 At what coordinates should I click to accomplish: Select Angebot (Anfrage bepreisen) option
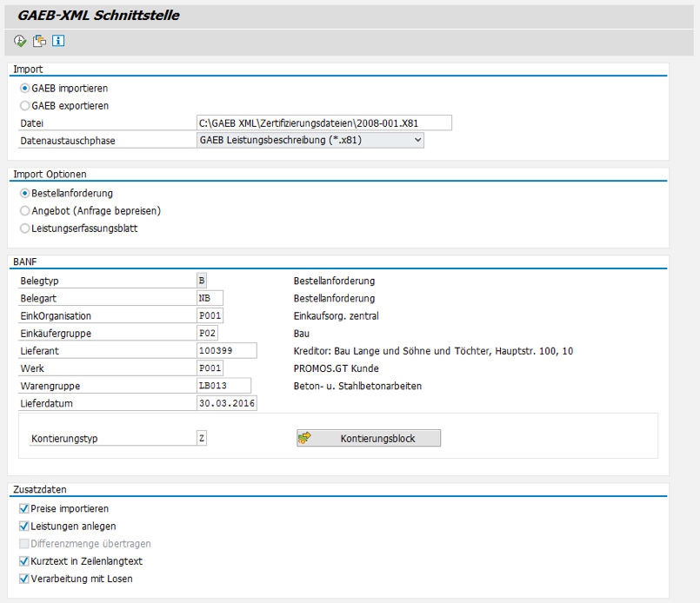tap(24, 210)
